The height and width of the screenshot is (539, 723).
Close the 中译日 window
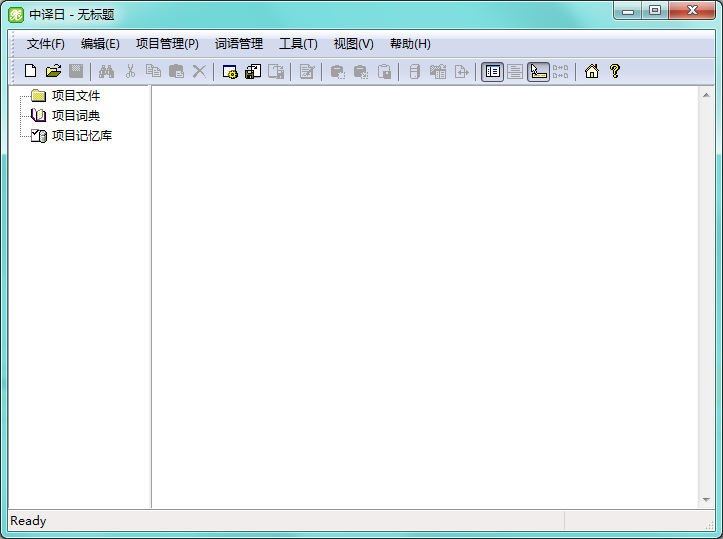(x=692, y=11)
